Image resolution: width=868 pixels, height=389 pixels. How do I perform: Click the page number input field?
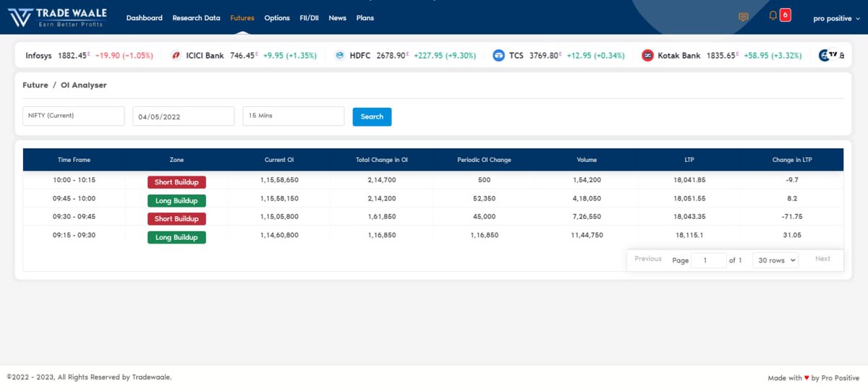[709, 260]
